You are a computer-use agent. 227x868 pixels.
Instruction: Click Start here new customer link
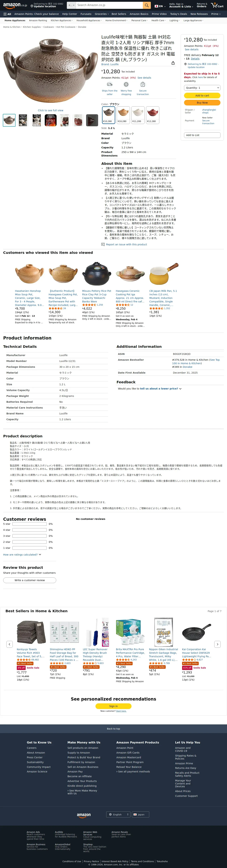click(121, 711)
